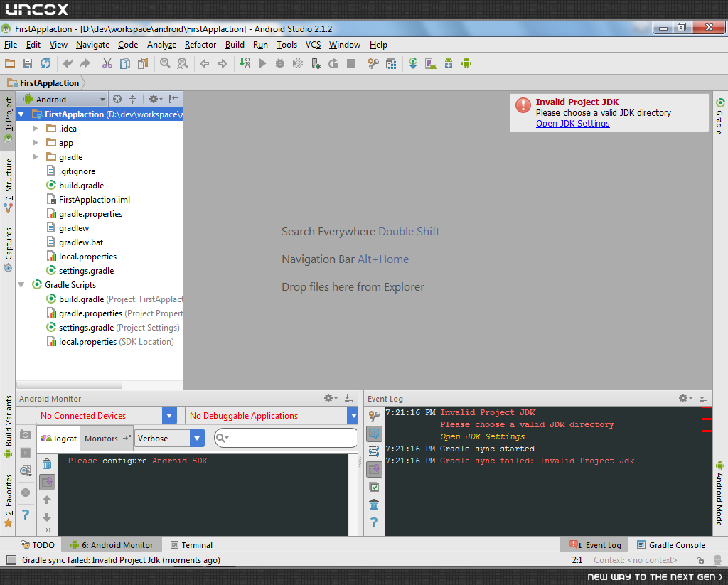728x585 pixels.
Task: Click the Project tree horizontal scrollbar
Action: pos(70,385)
